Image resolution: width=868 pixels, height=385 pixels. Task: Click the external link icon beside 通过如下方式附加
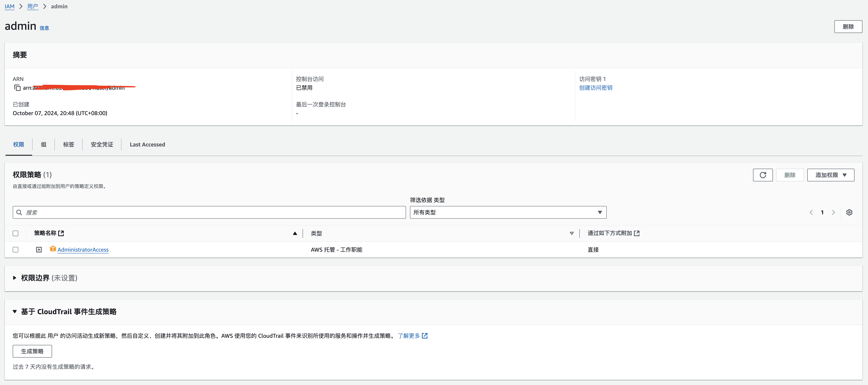coord(637,233)
